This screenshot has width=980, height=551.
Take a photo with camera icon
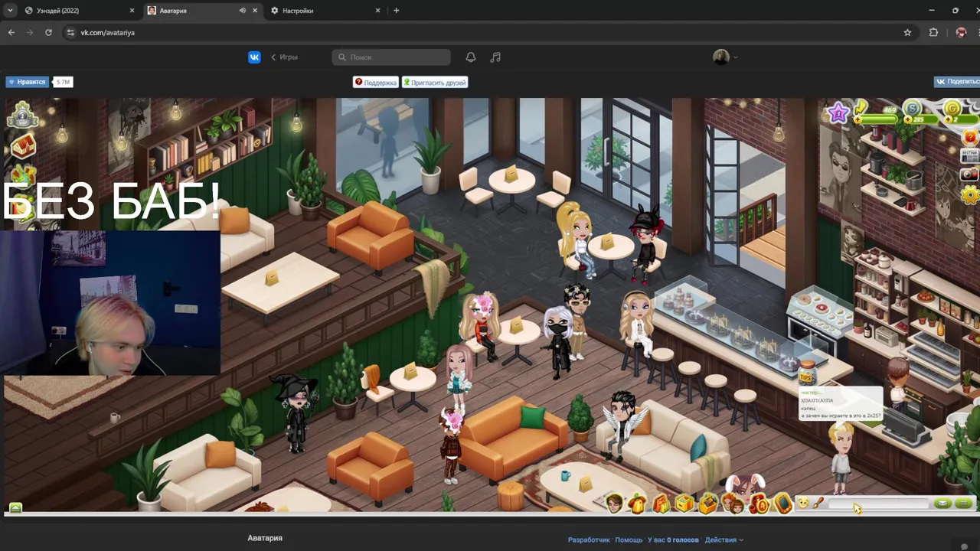pos(970,174)
